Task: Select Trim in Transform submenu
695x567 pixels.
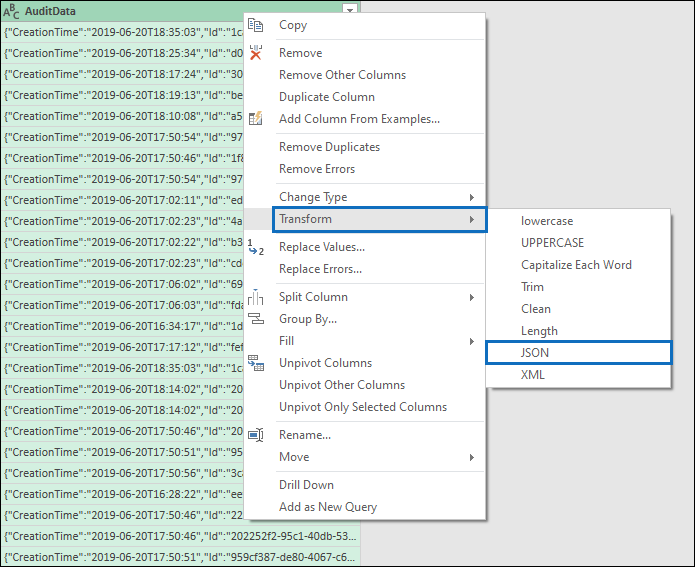Action: (578, 287)
